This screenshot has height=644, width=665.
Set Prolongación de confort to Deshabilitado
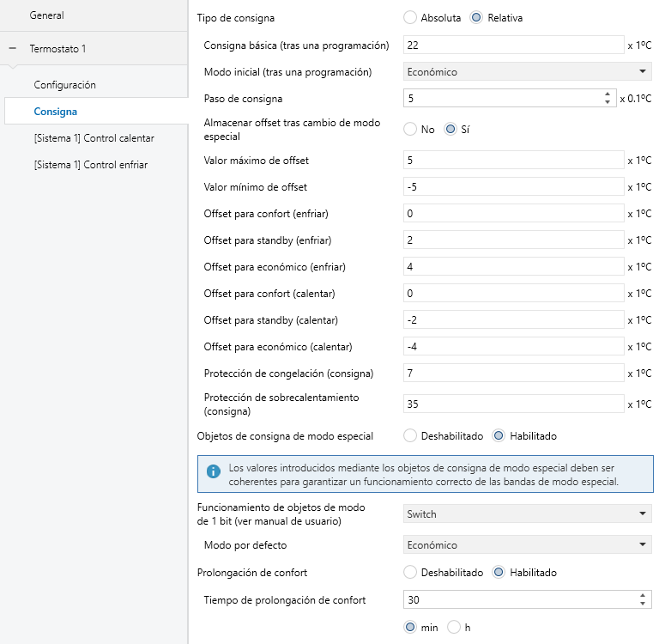click(x=410, y=572)
